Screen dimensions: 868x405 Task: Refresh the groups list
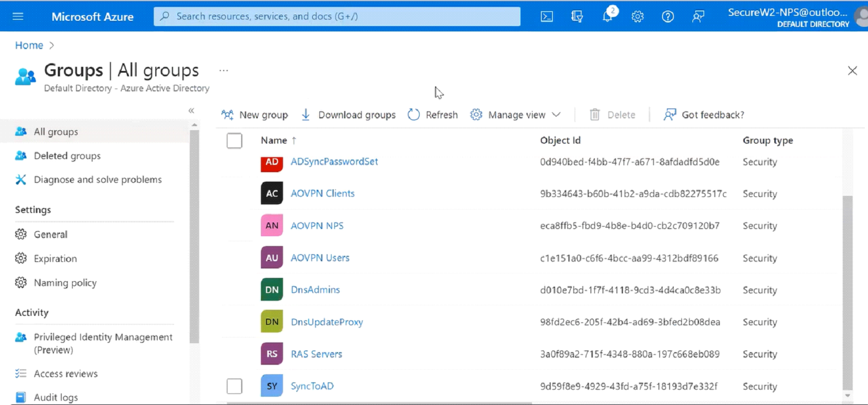point(433,114)
